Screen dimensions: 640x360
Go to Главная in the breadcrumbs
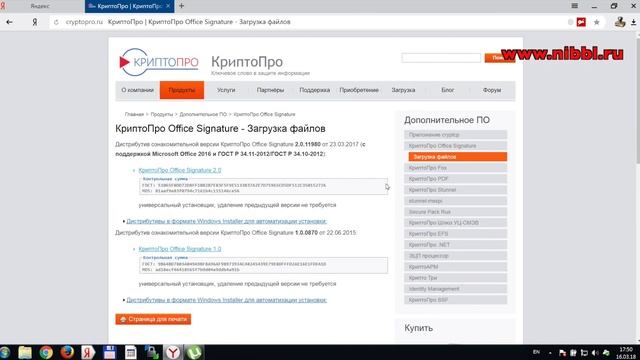134,114
